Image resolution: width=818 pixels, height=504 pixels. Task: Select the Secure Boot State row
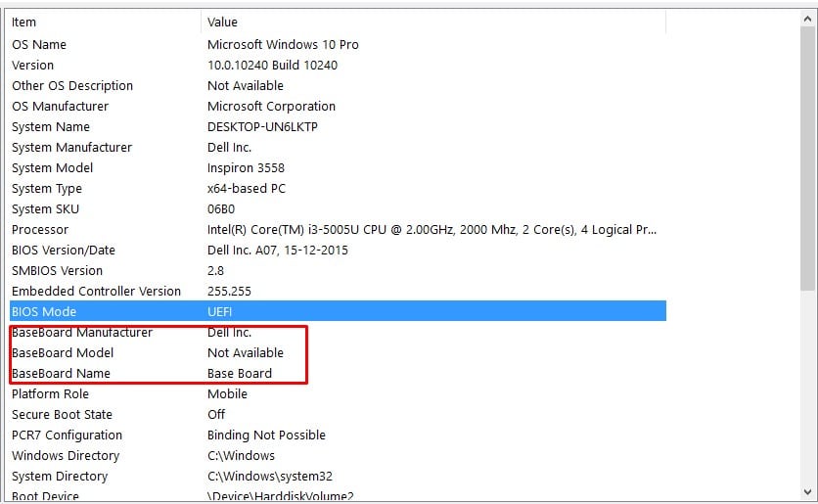coord(338,415)
